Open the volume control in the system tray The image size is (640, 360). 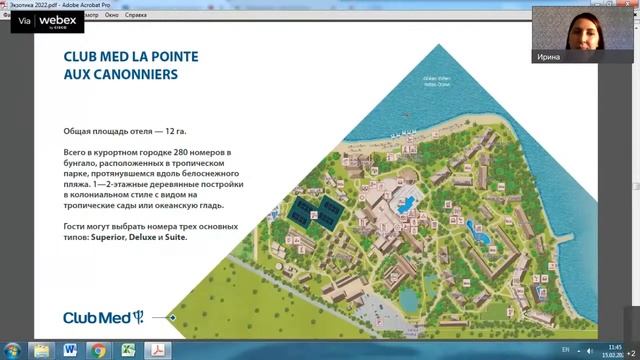[589, 351]
